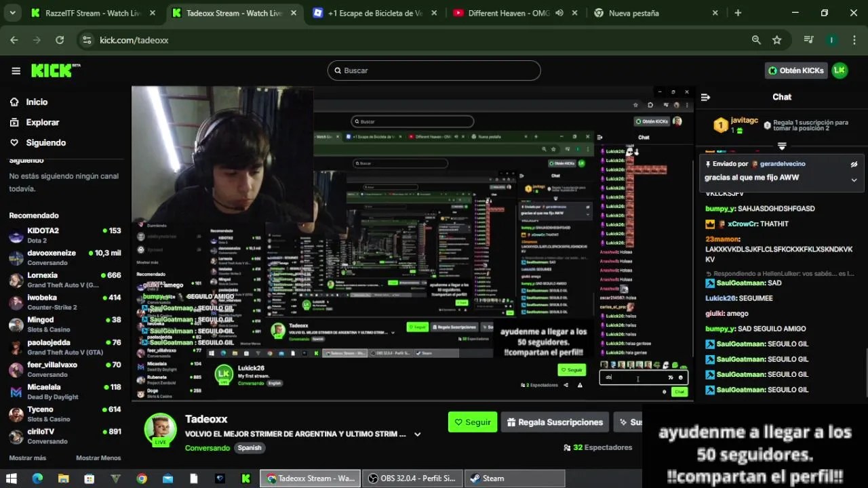
Task: Open File Explorer from the taskbar
Action: click(x=63, y=479)
